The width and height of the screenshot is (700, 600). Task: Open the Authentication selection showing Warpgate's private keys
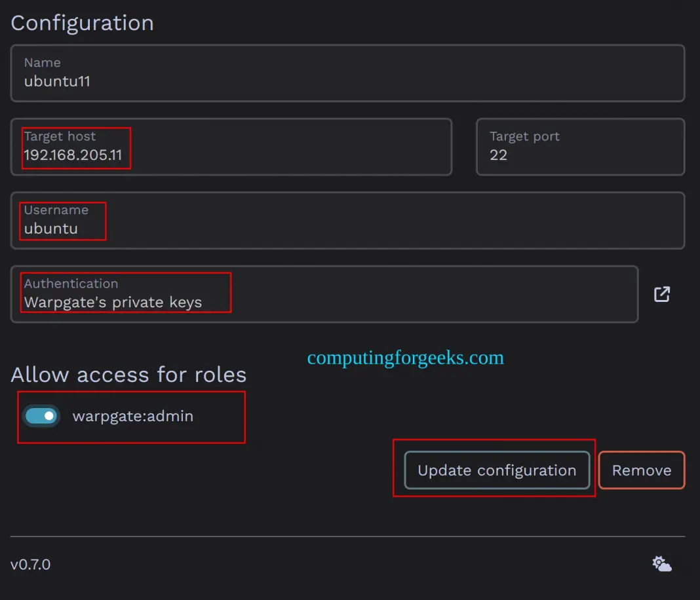click(x=197, y=303)
